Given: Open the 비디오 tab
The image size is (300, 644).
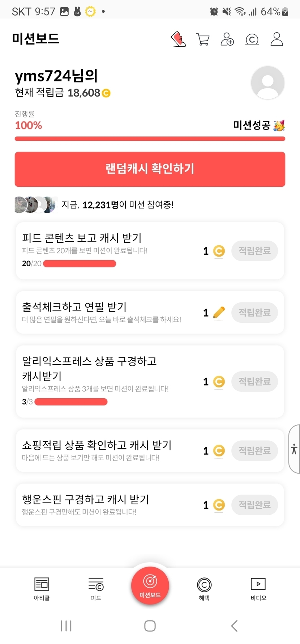Looking at the screenshot, I should click(258, 589).
